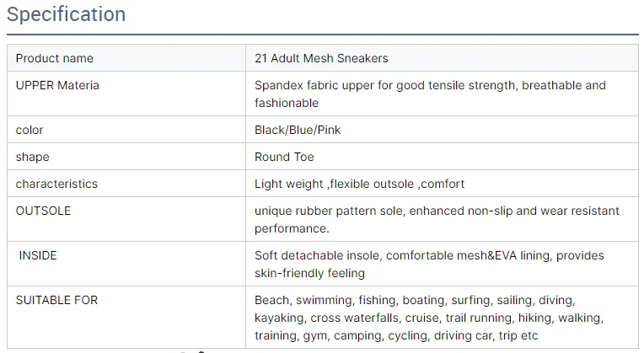Screen dimensions: 644x353
Task: Click the "color" row label
Action: point(30,130)
